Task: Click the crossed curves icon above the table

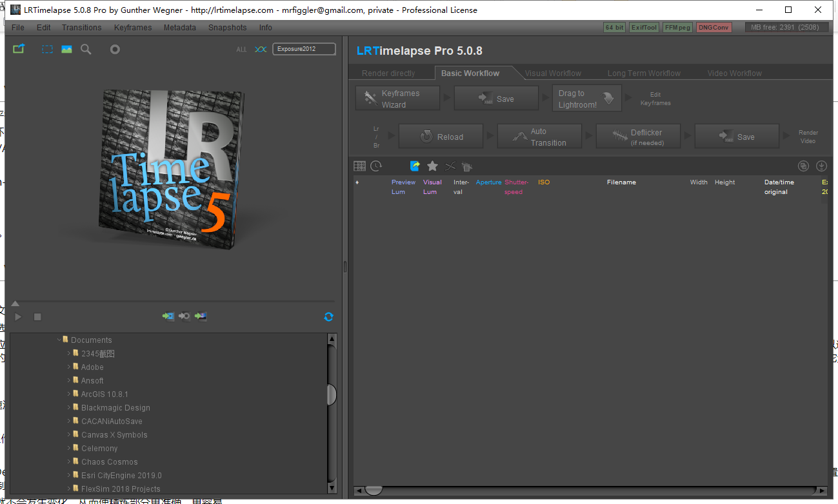Action: [450, 166]
